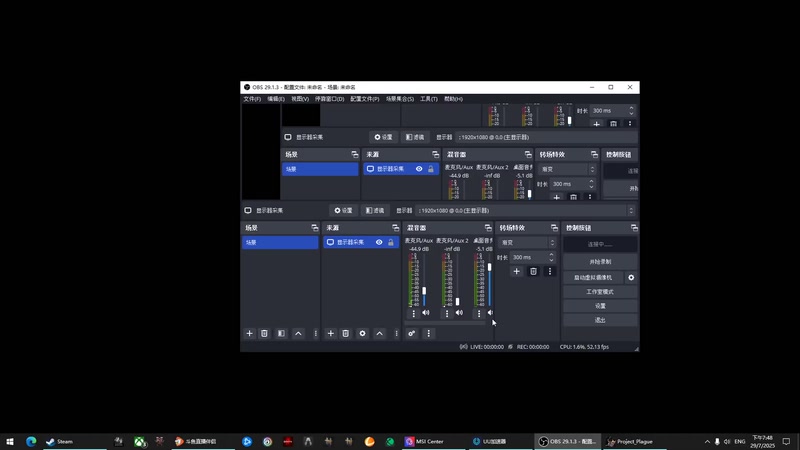Screen dimensions: 800x450
Task: Open Microsoft Edge from the taskbar
Action: (x=31, y=441)
